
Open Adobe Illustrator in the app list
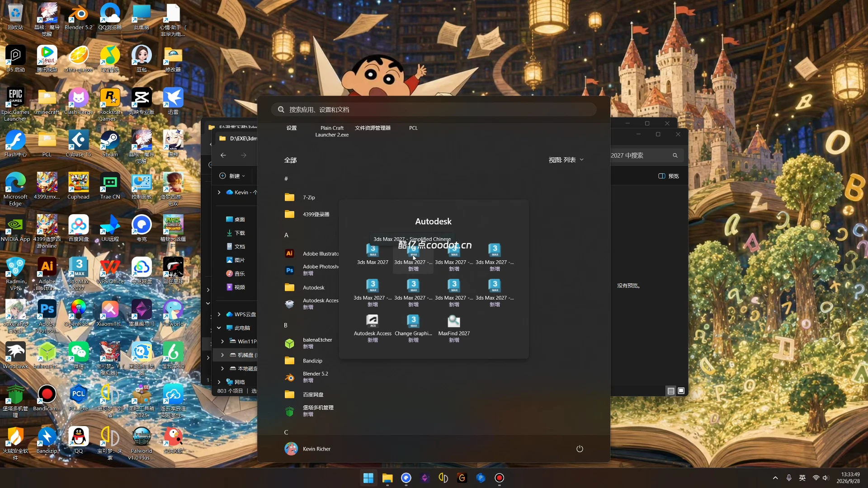pyautogui.click(x=312, y=253)
